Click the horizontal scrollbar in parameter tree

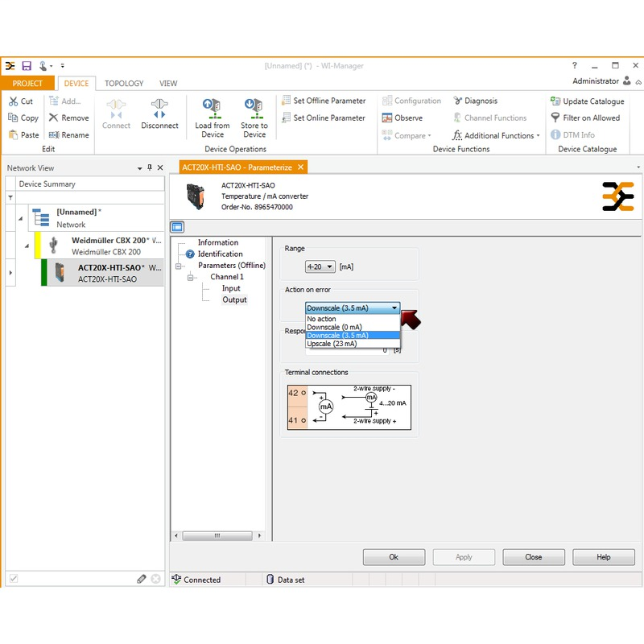coord(217,535)
